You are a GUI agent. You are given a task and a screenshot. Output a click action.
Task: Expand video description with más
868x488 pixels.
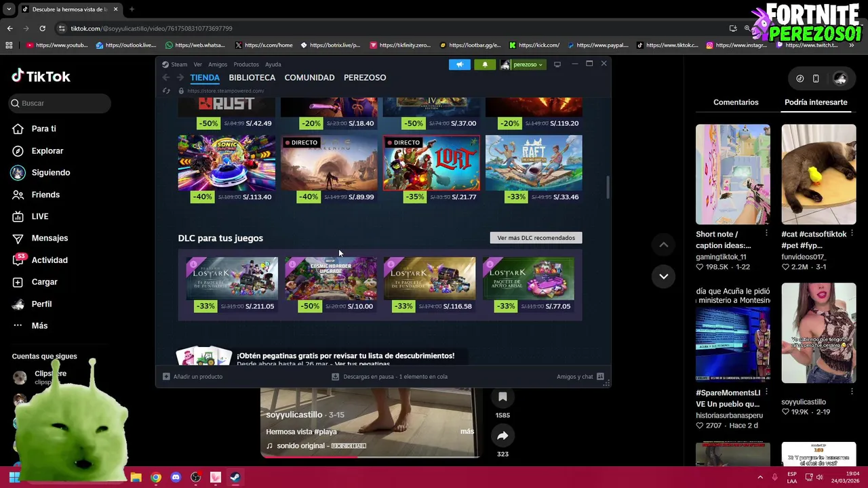(467, 431)
